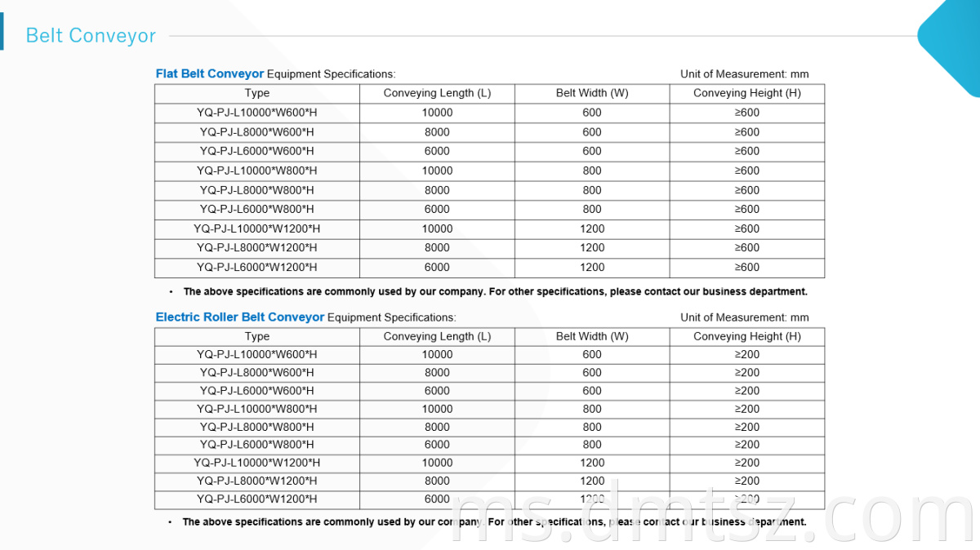Click the first specifications note below flat belt table

point(495,291)
